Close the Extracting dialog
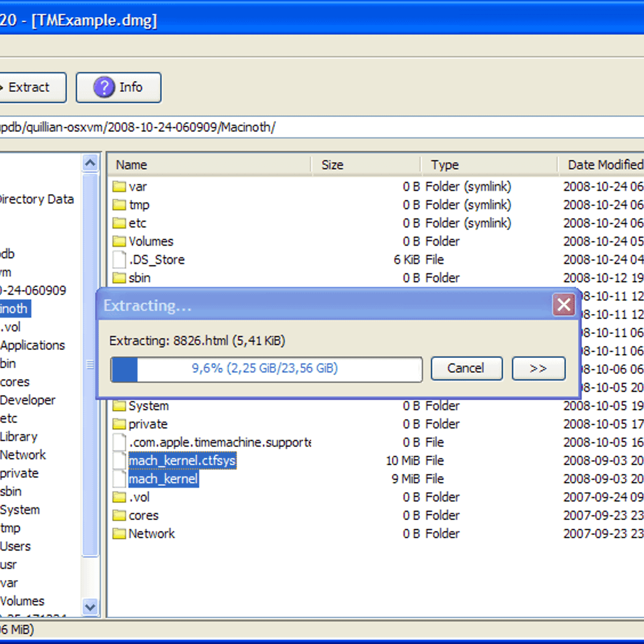Image resolution: width=644 pixels, height=644 pixels. 563,305
